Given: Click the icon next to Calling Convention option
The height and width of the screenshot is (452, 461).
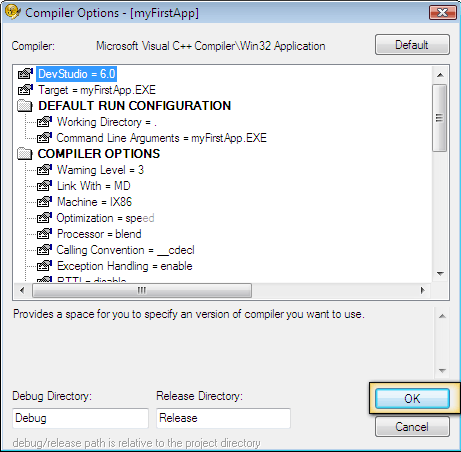Looking at the screenshot, I should click(x=44, y=250).
